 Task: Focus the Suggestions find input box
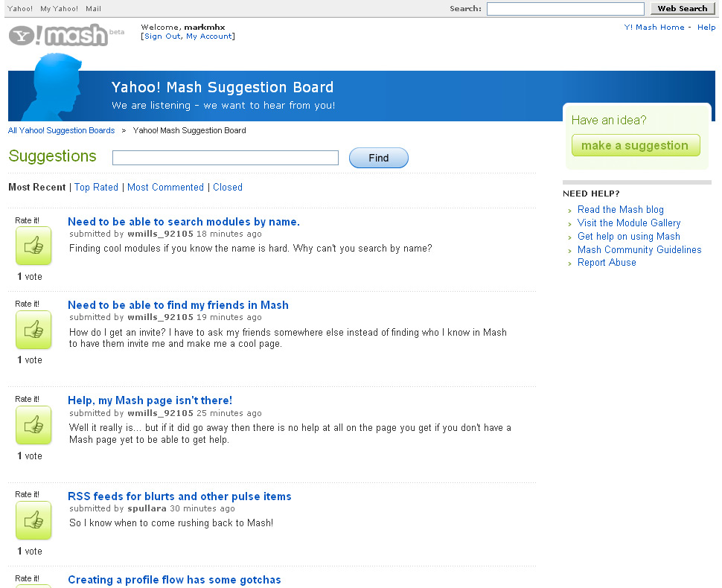(x=226, y=158)
